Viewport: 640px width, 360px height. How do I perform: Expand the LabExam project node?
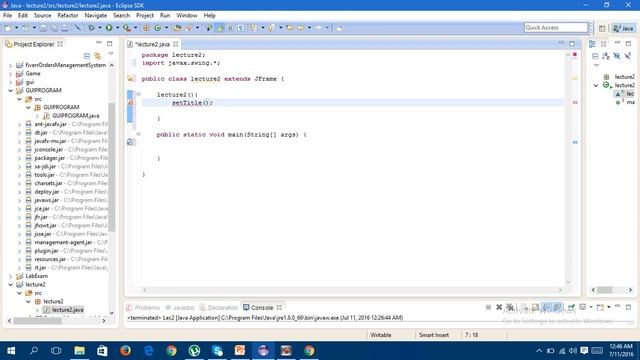click(x=11, y=276)
